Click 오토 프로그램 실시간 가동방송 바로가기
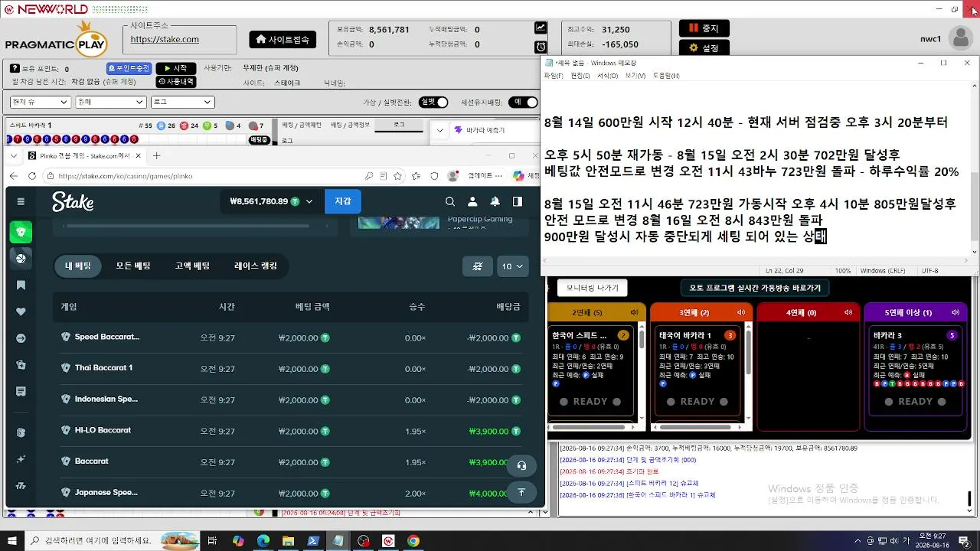 point(755,288)
